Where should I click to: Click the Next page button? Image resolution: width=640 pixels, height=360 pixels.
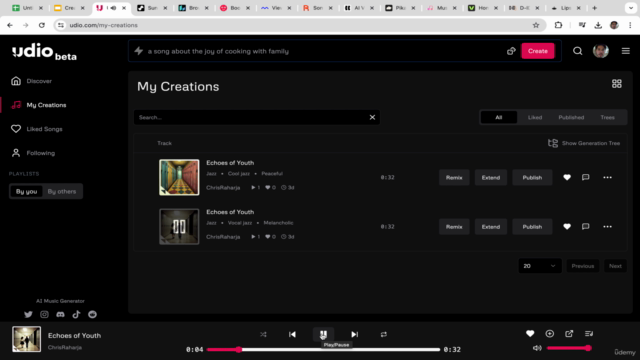[x=615, y=266]
